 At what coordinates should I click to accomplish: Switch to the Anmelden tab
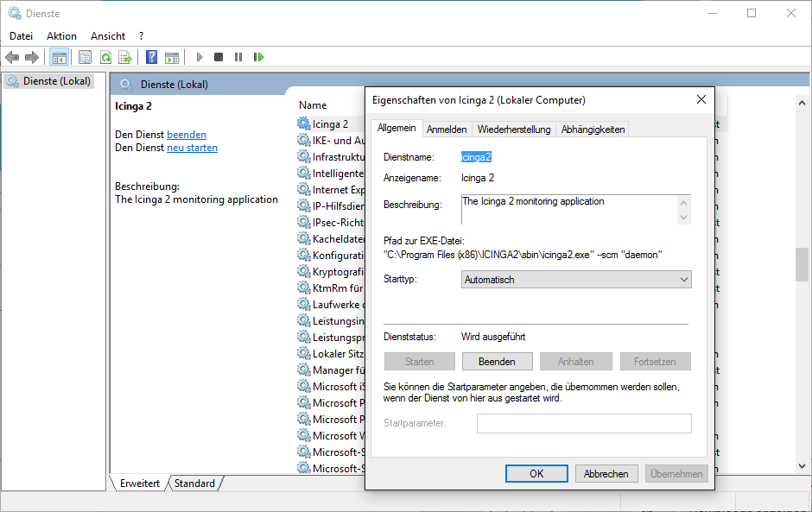(x=447, y=130)
